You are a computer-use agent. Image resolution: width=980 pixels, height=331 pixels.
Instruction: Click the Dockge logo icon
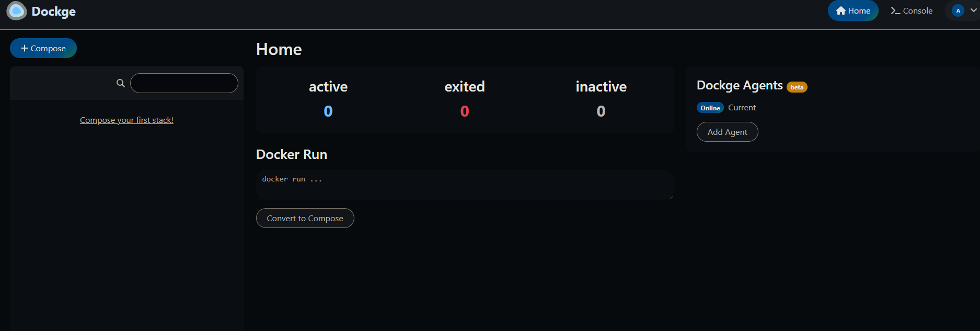click(x=16, y=10)
